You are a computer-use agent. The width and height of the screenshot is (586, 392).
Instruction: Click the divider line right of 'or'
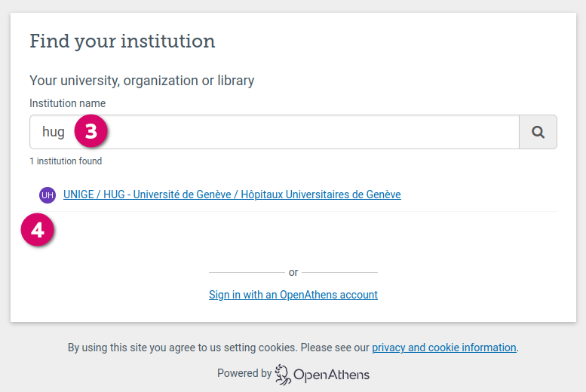[339, 272]
